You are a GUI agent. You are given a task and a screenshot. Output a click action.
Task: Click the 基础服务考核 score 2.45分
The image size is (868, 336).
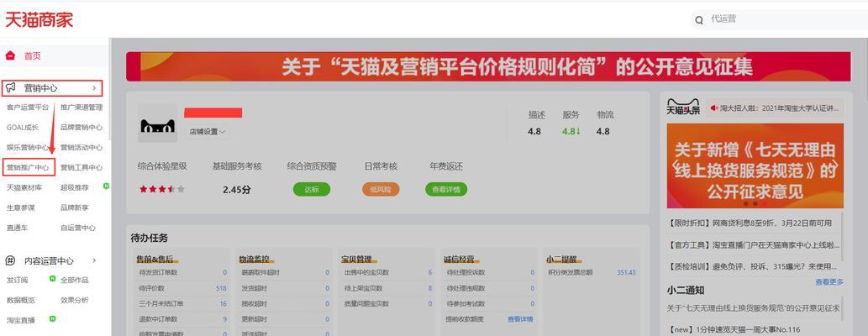pos(237,189)
